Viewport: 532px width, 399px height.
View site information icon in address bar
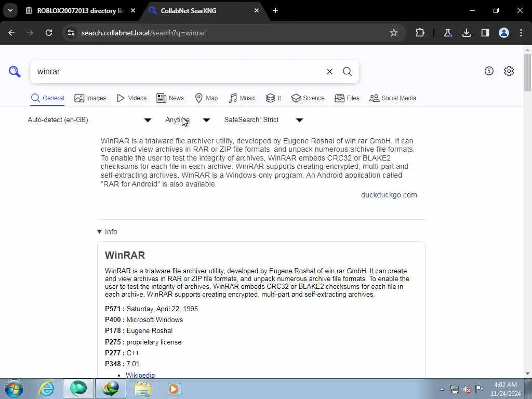[x=71, y=33]
